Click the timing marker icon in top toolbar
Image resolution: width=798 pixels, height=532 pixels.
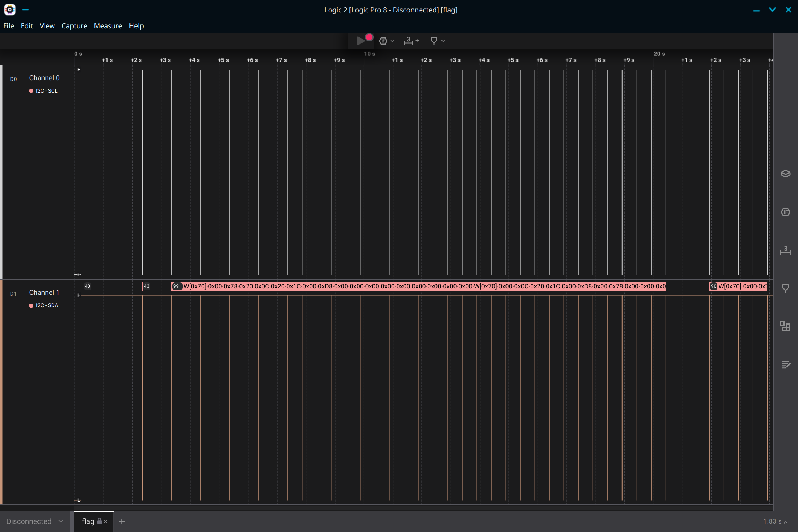pos(434,41)
